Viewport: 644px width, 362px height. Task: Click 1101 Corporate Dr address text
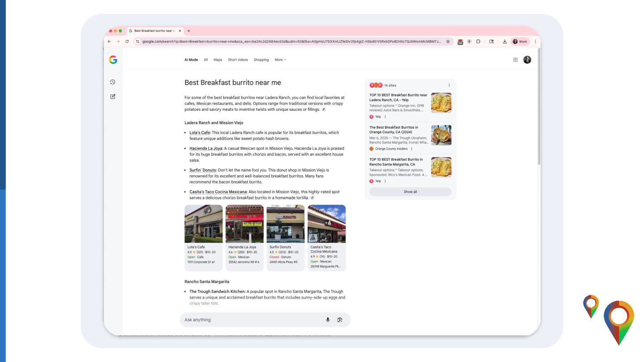201,262
